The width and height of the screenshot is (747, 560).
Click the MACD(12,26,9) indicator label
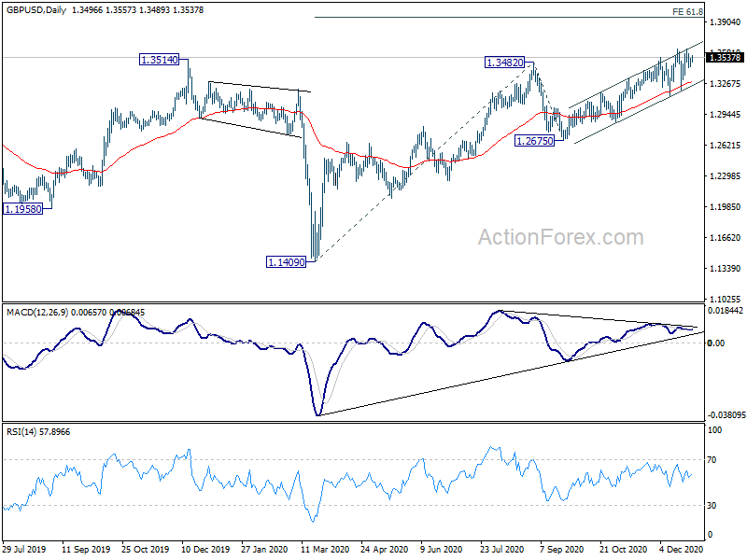click(x=37, y=313)
